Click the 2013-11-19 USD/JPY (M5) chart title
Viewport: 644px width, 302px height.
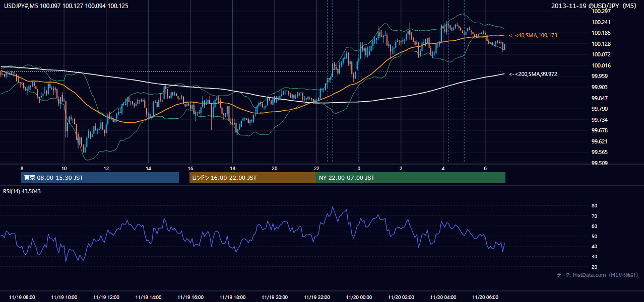point(594,6)
